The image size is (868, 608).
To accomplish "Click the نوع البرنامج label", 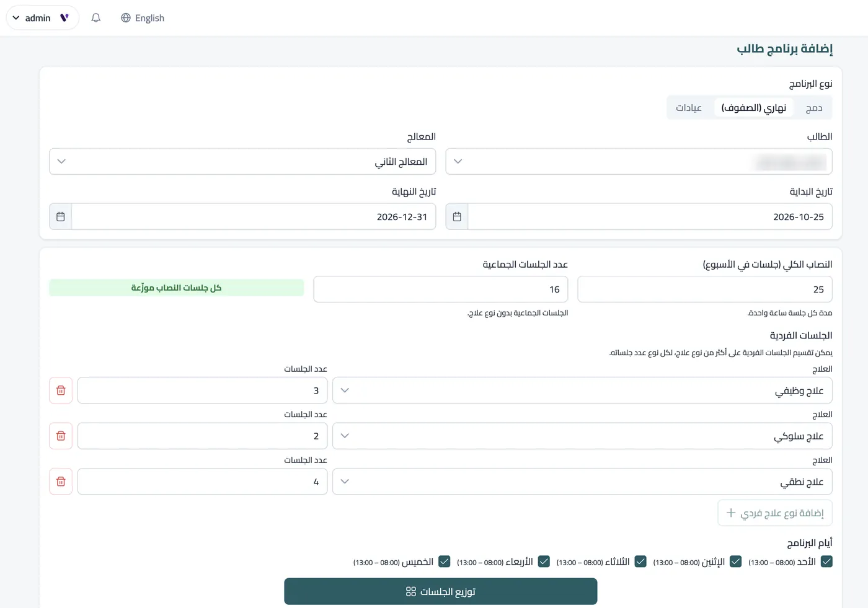I will (811, 84).
